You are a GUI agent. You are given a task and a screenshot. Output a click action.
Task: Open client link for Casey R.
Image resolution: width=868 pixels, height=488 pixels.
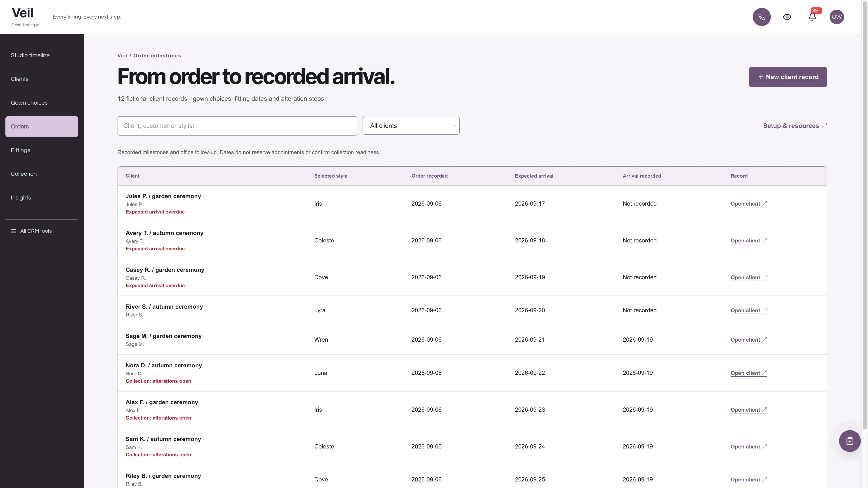[748, 277]
